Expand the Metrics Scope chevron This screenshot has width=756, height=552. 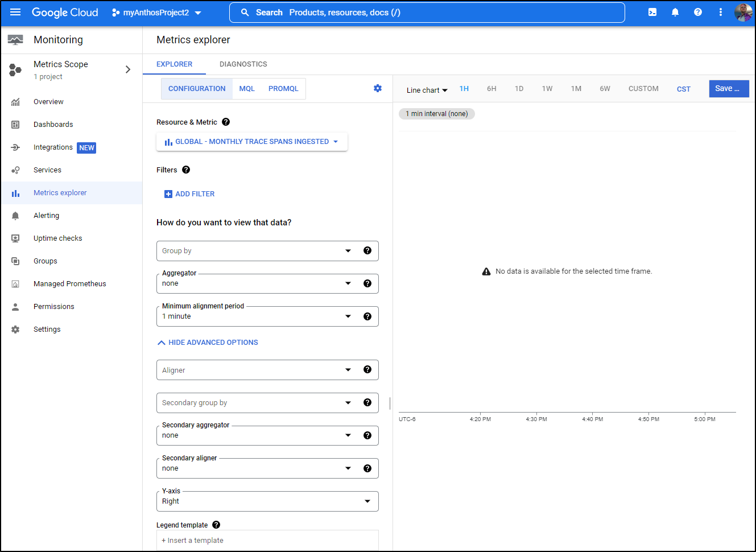[x=128, y=69]
